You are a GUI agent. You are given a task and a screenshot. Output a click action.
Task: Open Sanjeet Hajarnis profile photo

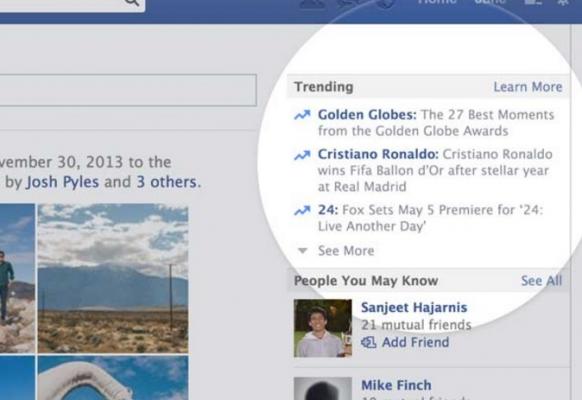point(323,328)
